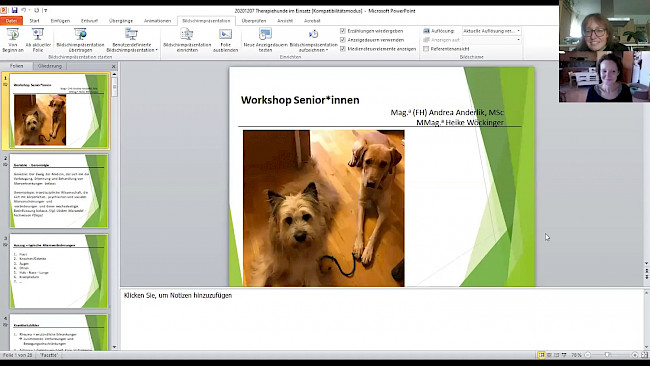This screenshot has height=366, width=650.
Task: Click top webcam video of woman with glasses
Action: 604,26
